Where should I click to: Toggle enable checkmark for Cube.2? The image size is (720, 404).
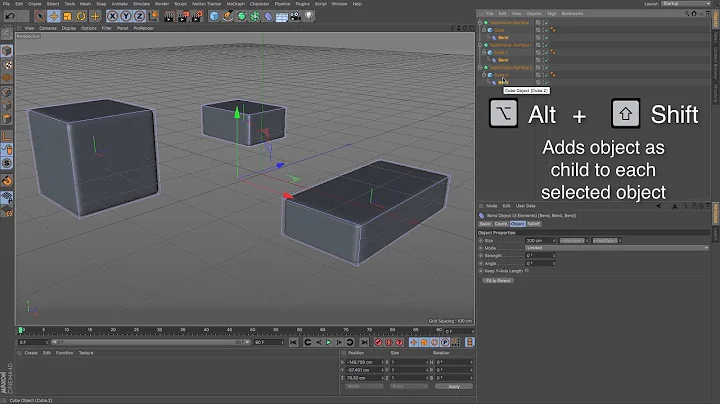click(546, 75)
